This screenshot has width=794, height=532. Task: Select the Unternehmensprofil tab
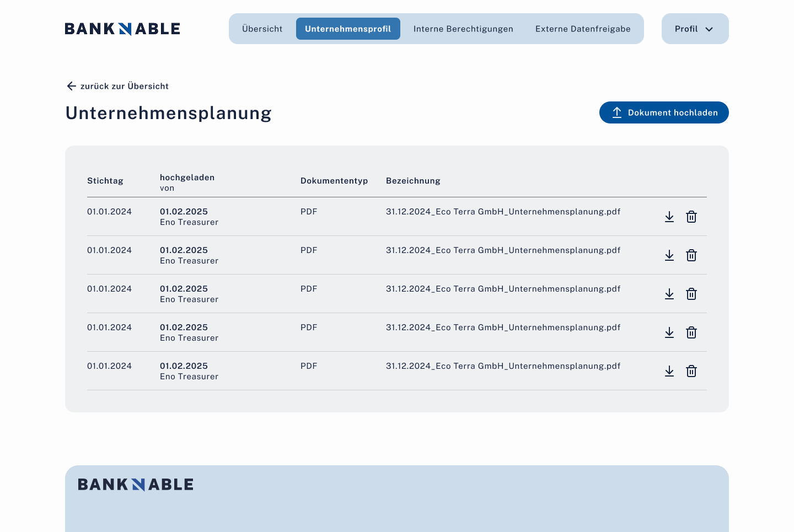click(348, 29)
